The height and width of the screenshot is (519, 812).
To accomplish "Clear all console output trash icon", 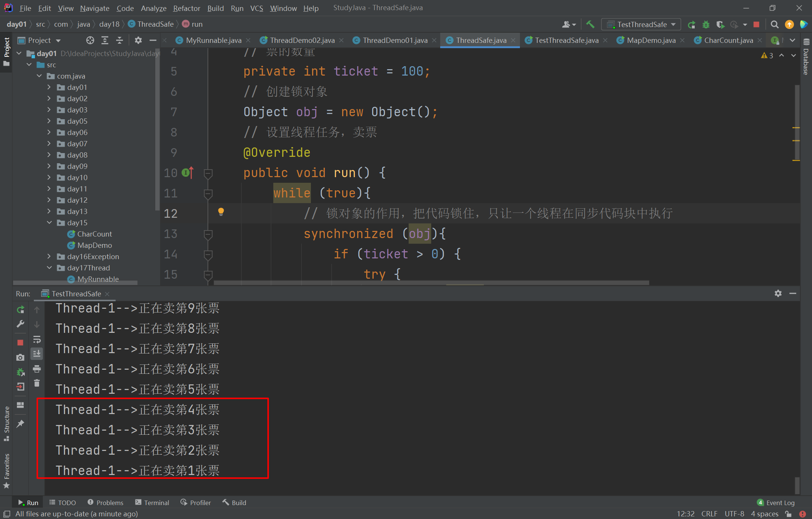I will tap(37, 383).
